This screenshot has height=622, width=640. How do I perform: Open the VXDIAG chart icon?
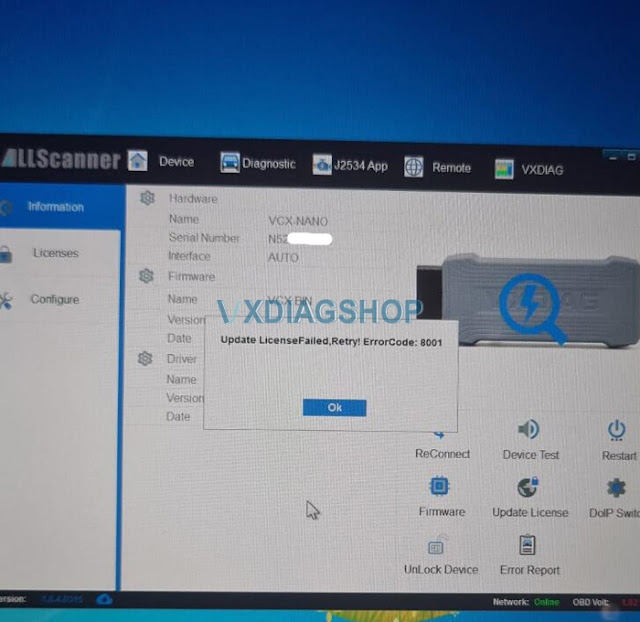pos(504,169)
